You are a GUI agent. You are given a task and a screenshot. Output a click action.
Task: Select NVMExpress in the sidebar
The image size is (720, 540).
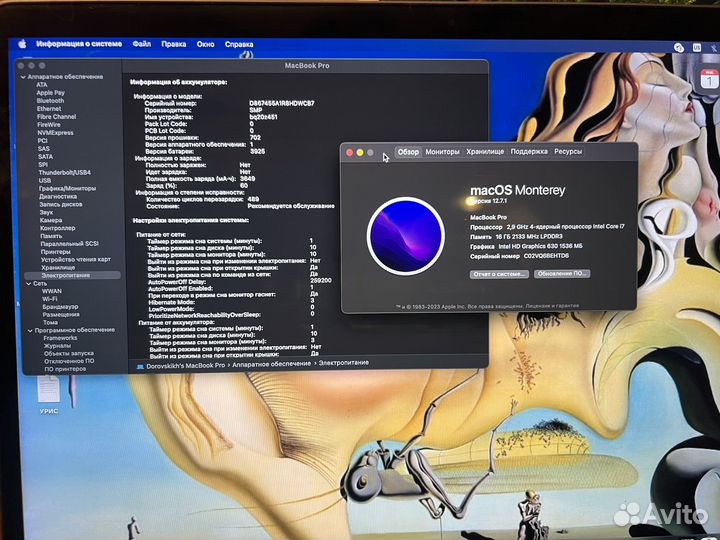[x=56, y=133]
